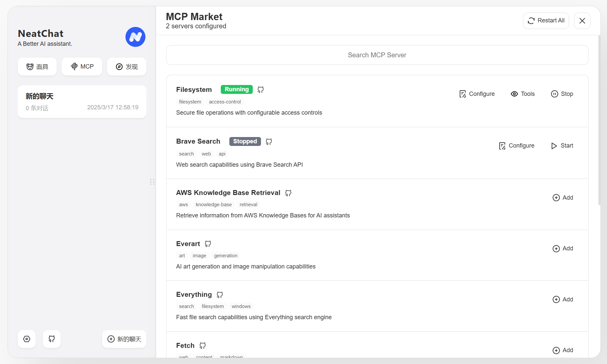Viewport: 607px width, 364px height.
Task: Open Brave Search GitHub repository icon
Action: (x=269, y=142)
